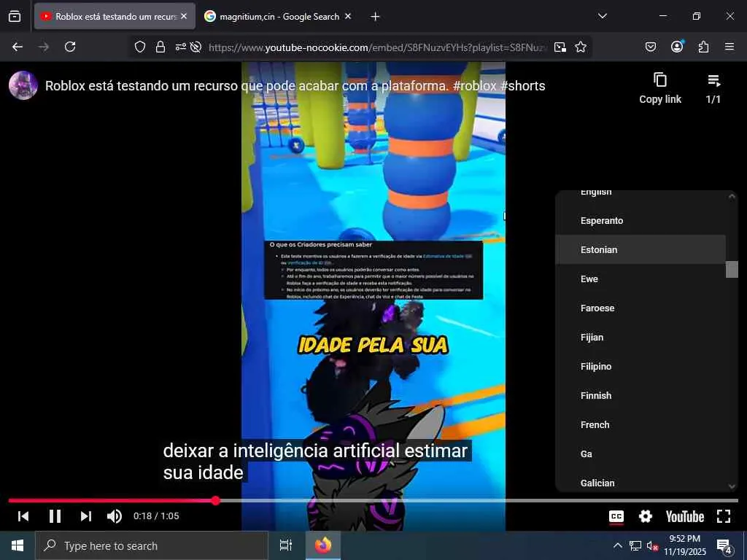Go back to previous page
The image size is (747, 560).
click(18, 47)
